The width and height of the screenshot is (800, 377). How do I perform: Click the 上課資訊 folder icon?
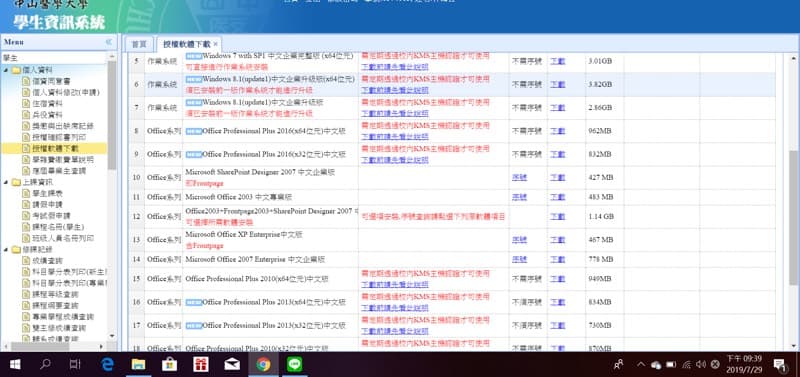tap(16, 182)
